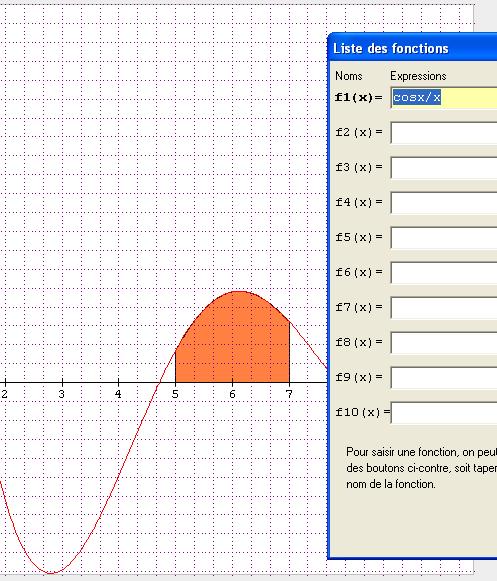
Task: Click the Noms column header
Action: [348, 76]
